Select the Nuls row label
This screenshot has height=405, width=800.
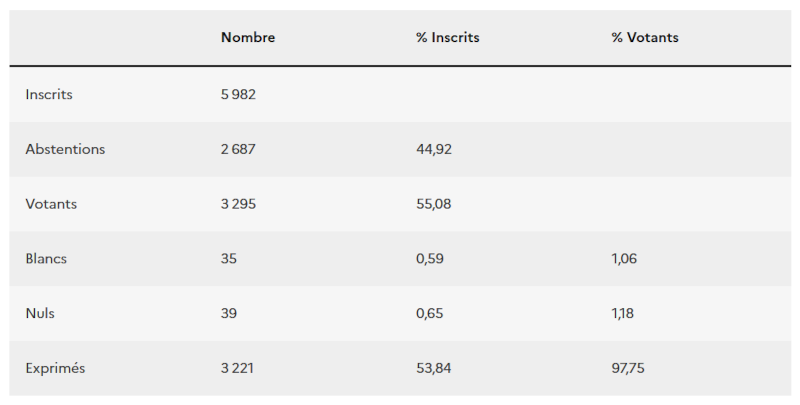(40, 313)
